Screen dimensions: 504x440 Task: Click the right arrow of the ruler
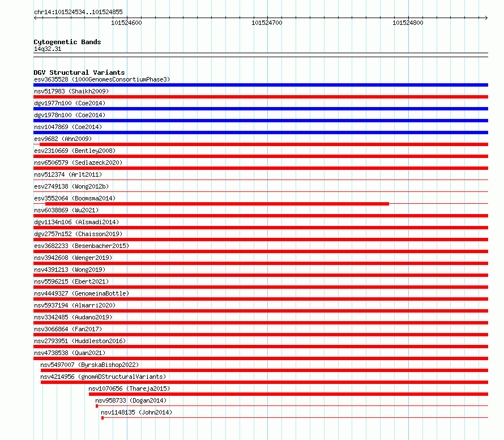coord(486,18)
